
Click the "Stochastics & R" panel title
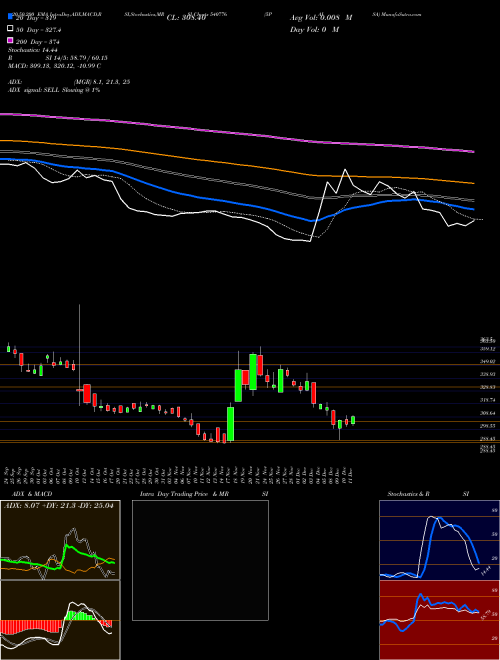pyautogui.click(x=408, y=494)
